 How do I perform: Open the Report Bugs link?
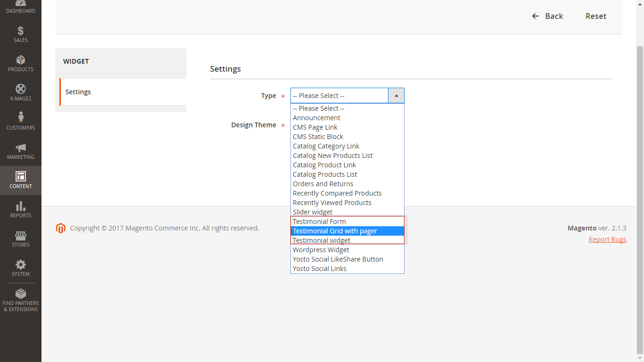pyautogui.click(x=607, y=239)
